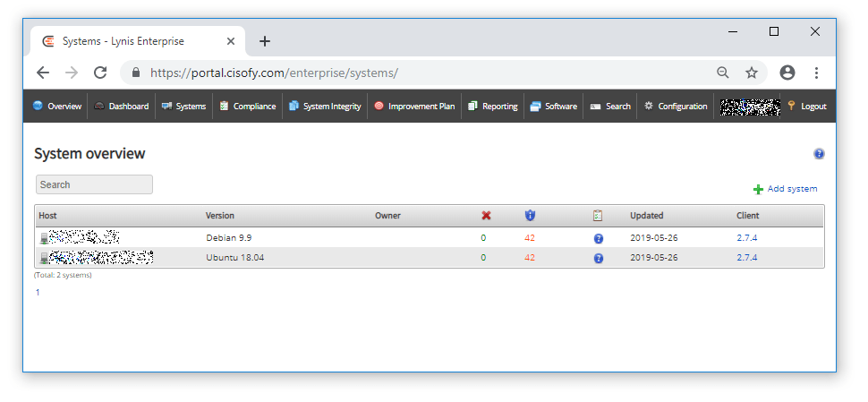Viewport: 868px width, 402px height.
Task: Sort by the Host column header
Action: coord(47,216)
